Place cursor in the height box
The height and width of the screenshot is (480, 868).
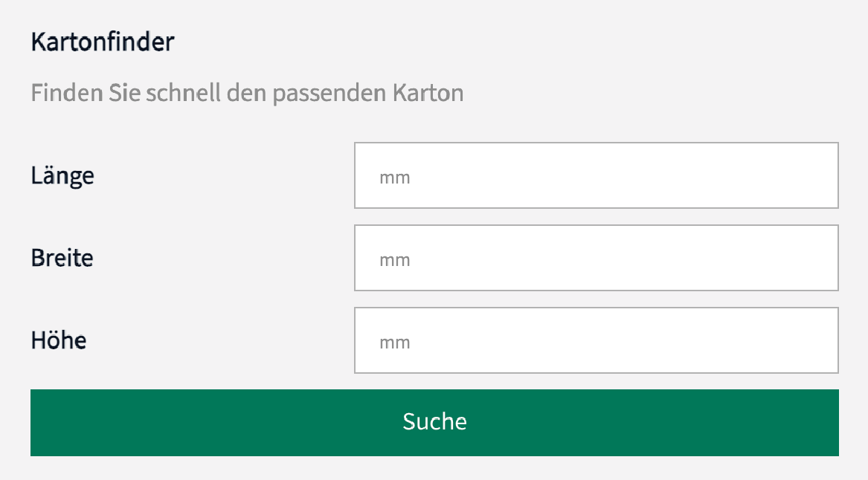tap(596, 340)
